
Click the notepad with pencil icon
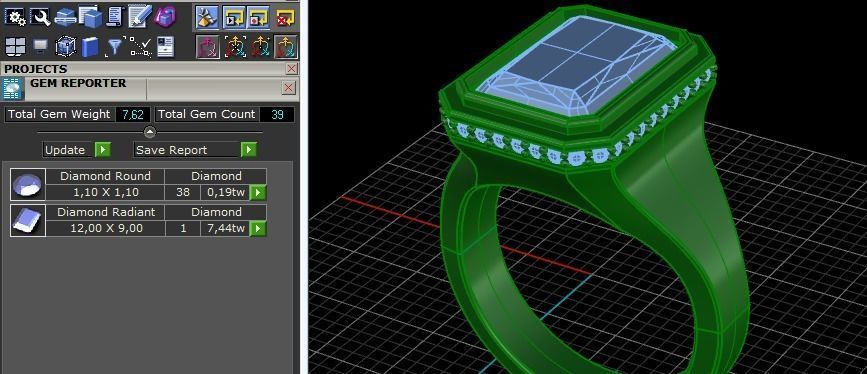pos(140,17)
